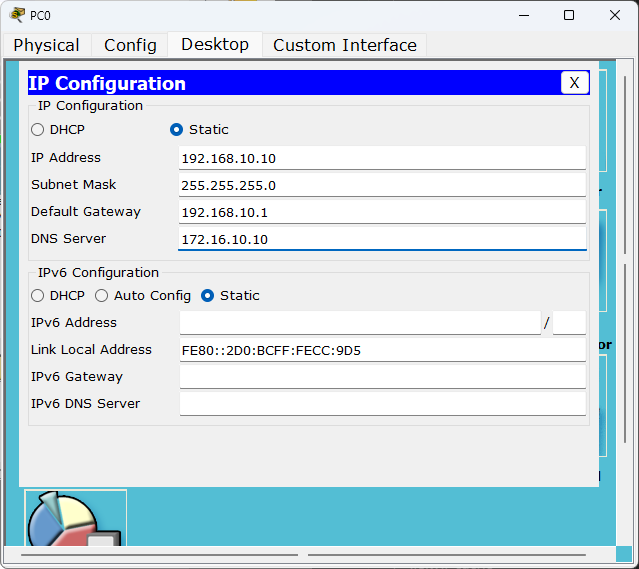Click the Default Gateway field 192.168.10.1

(x=382, y=212)
